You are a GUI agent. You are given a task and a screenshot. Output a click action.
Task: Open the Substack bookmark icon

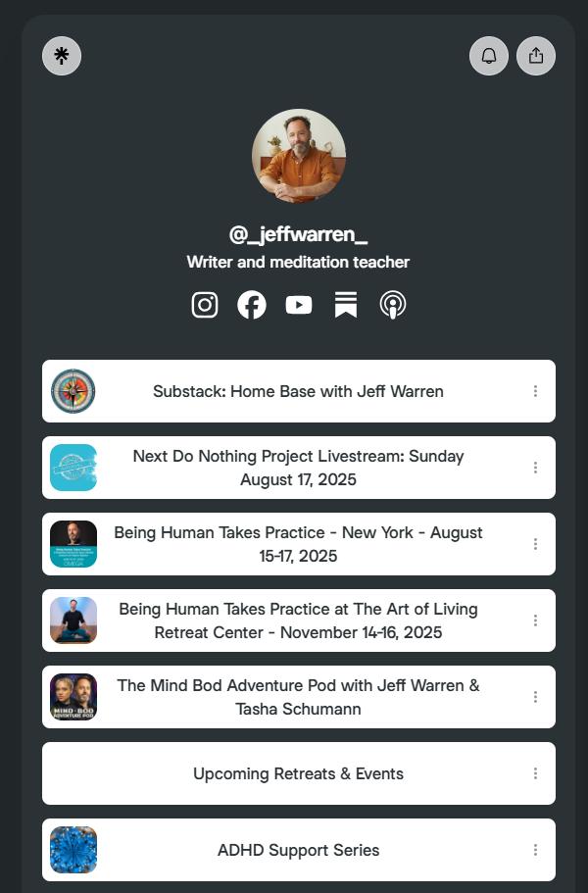[346, 305]
